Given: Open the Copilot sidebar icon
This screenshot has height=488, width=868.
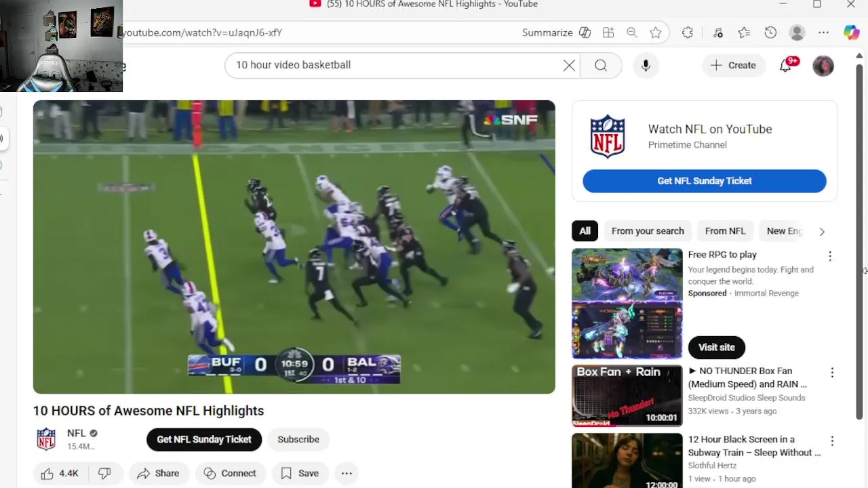Looking at the screenshot, I should pyautogui.click(x=852, y=33).
